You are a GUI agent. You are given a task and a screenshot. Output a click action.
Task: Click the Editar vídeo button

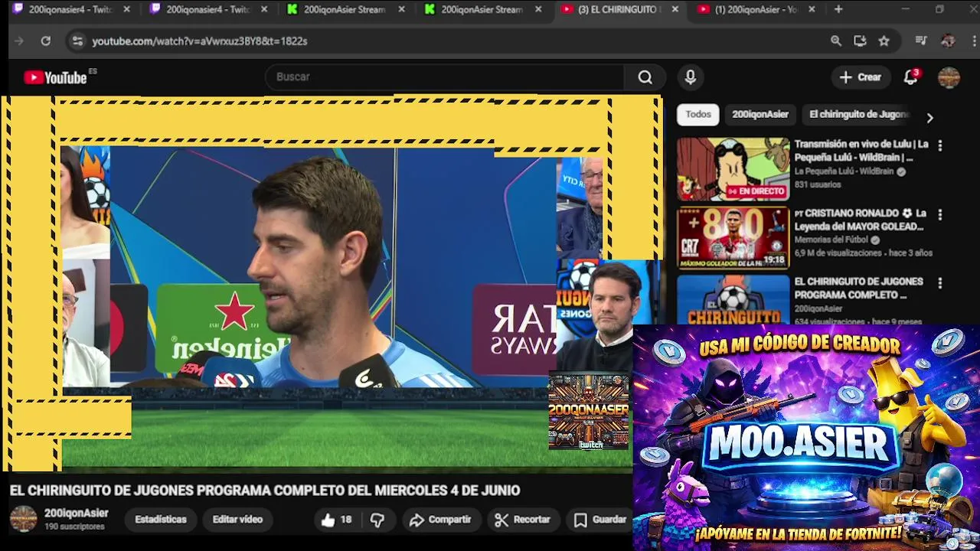tap(237, 520)
